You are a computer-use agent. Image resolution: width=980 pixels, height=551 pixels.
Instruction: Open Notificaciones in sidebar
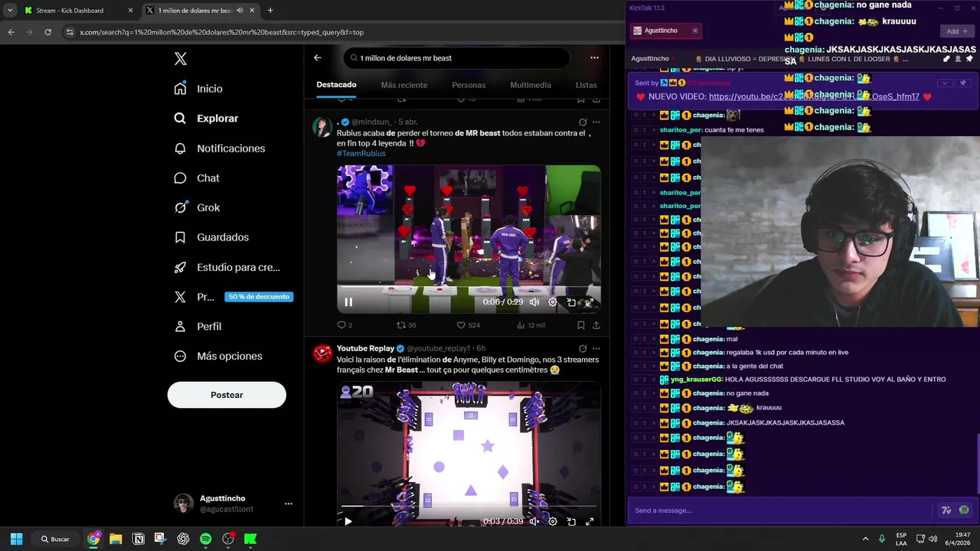click(219, 148)
